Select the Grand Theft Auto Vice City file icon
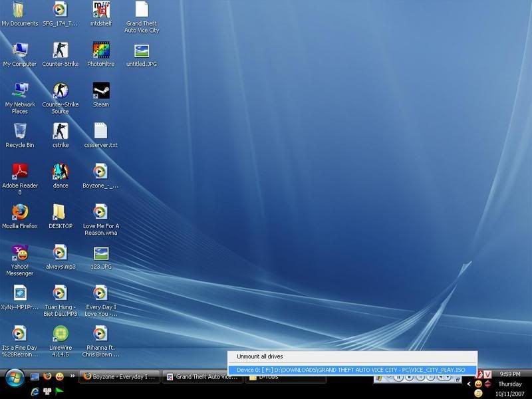Viewport: 532px width, 399px height. coord(142,17)
